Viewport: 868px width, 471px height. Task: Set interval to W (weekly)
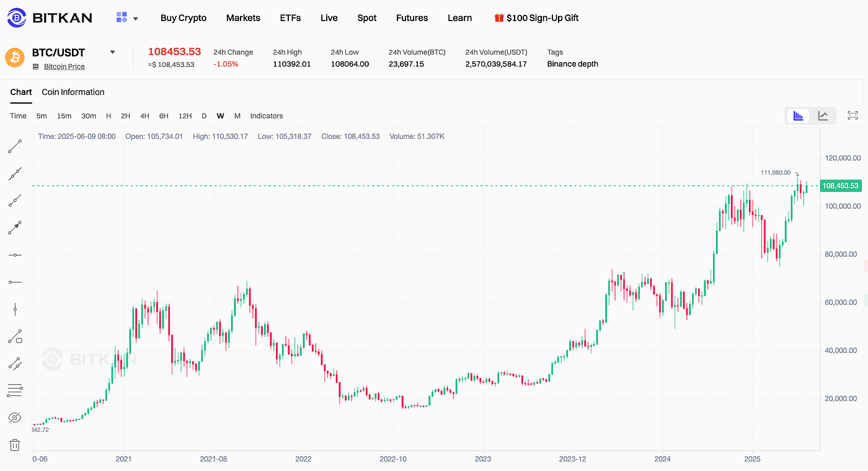220,116
